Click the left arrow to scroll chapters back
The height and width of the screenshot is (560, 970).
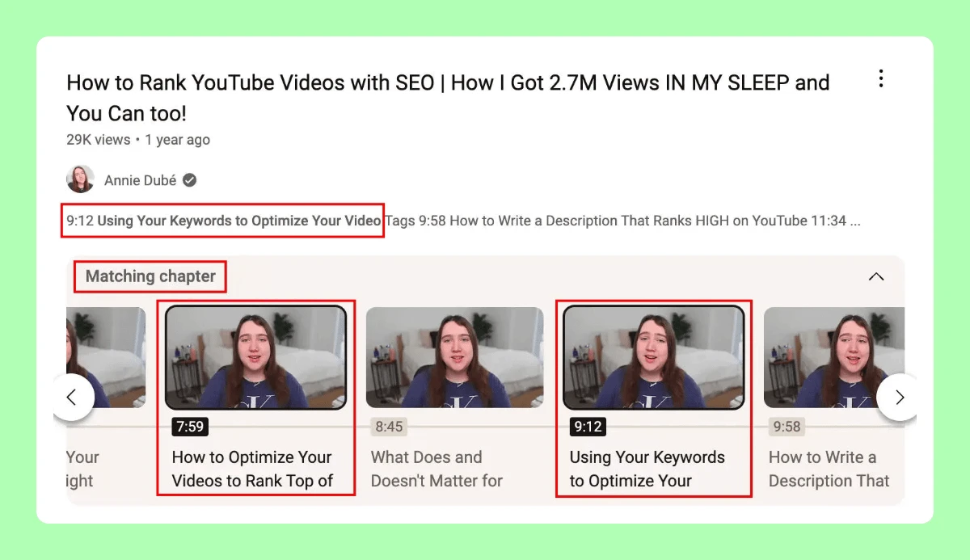click(x=73, y=397)
